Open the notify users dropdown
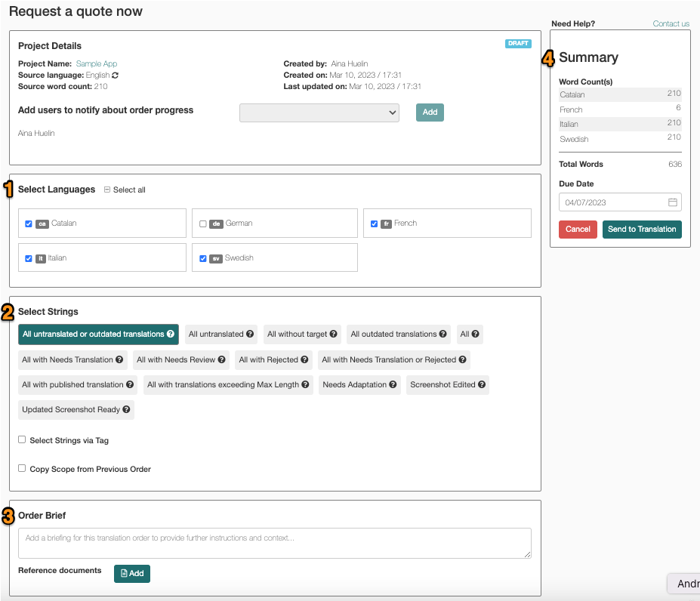 319,112
